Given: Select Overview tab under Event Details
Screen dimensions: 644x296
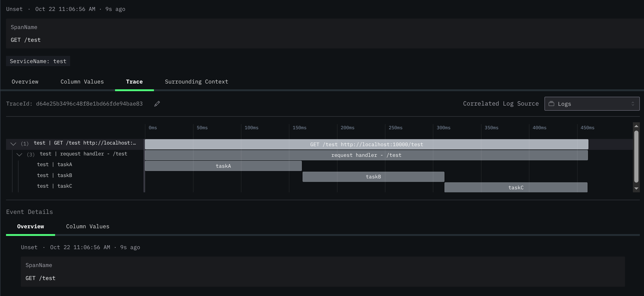Looking at the screenshot, I should 31,226.
